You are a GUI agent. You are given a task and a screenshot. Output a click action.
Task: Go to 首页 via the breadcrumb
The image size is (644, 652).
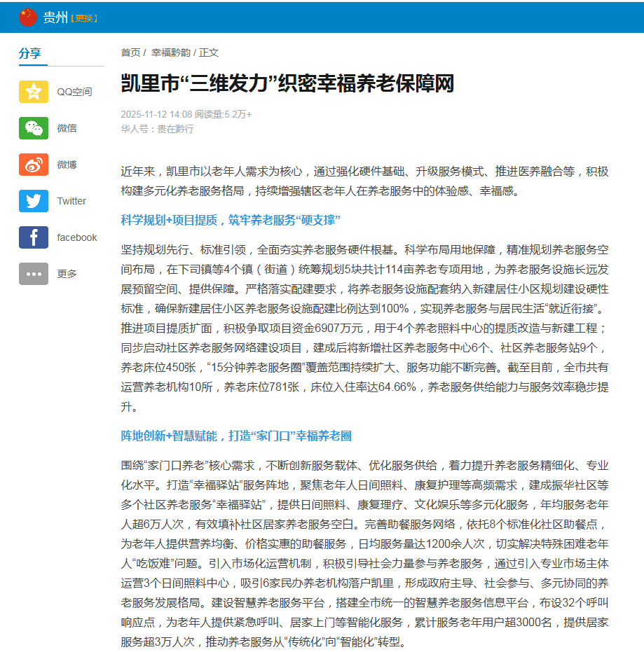point(130,52)
